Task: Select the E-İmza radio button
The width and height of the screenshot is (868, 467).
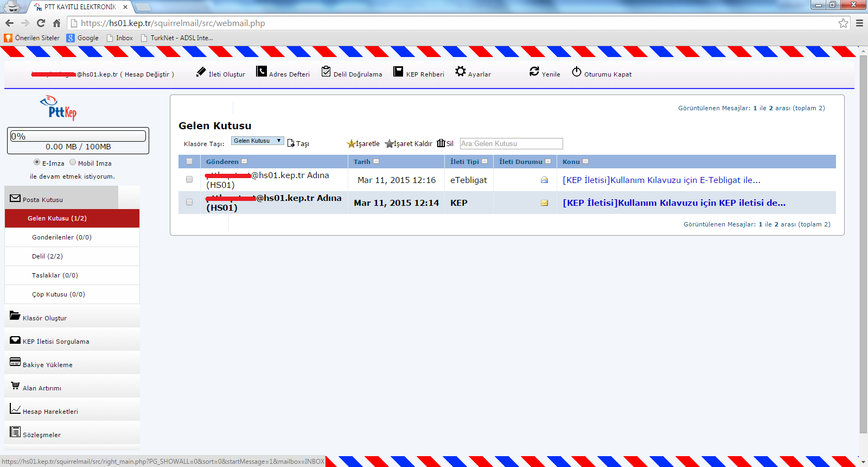Action: point(37,162)
